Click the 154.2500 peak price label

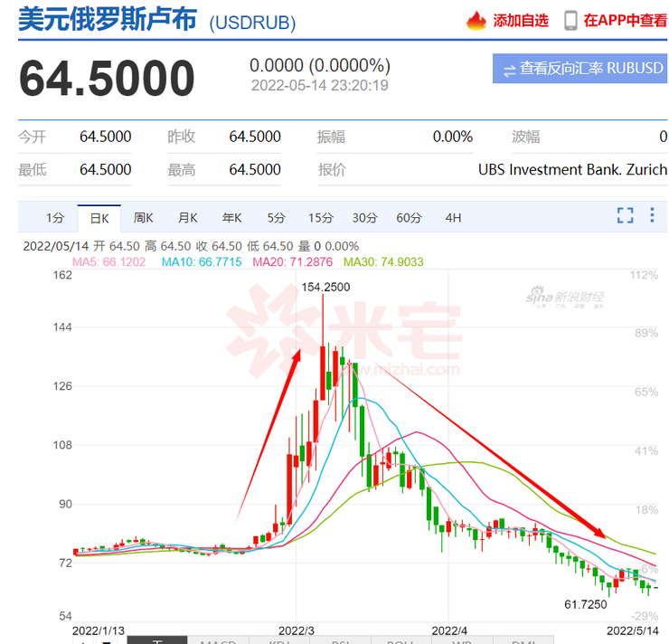pos(325,288)
